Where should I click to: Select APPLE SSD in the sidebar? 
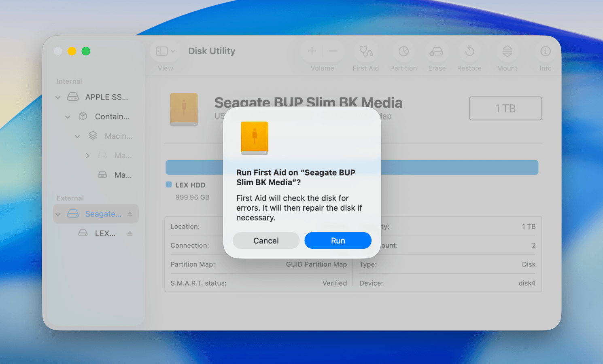106,97
